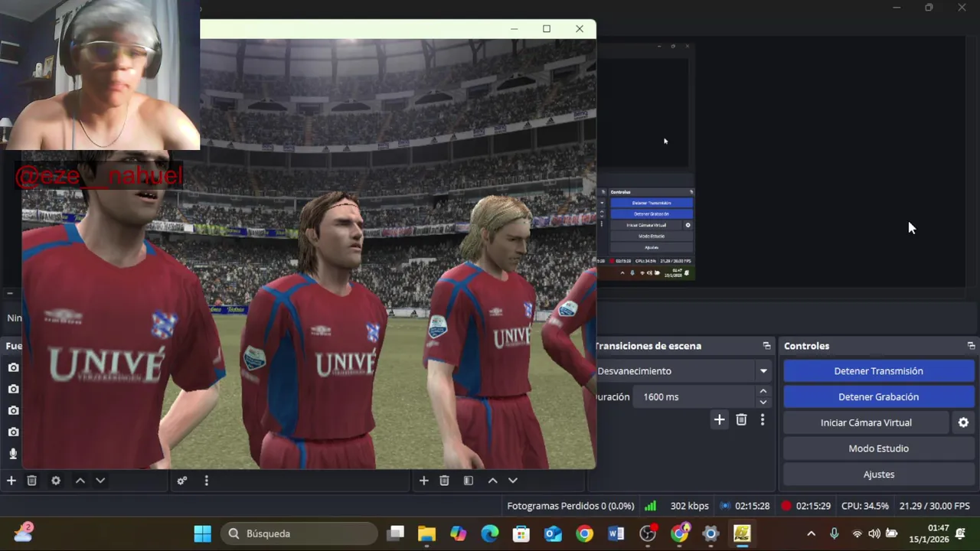Increase the transition duration with the up arrow
Screen dimensions: 980x551
click(x=763, y=391)
